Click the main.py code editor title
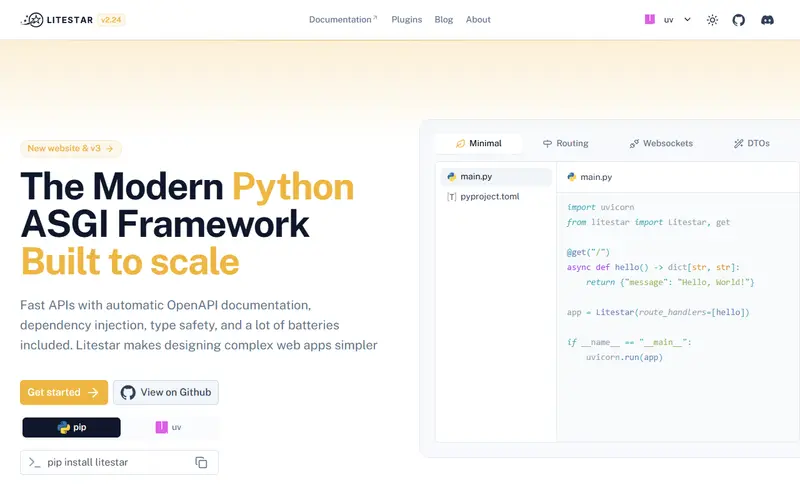This screenshot has width=800, height=500. point(589,177)
